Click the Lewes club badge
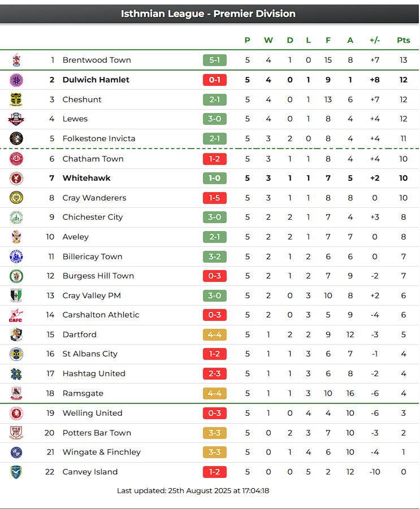Screen dimensions: 420x509 tap(16, 119)
